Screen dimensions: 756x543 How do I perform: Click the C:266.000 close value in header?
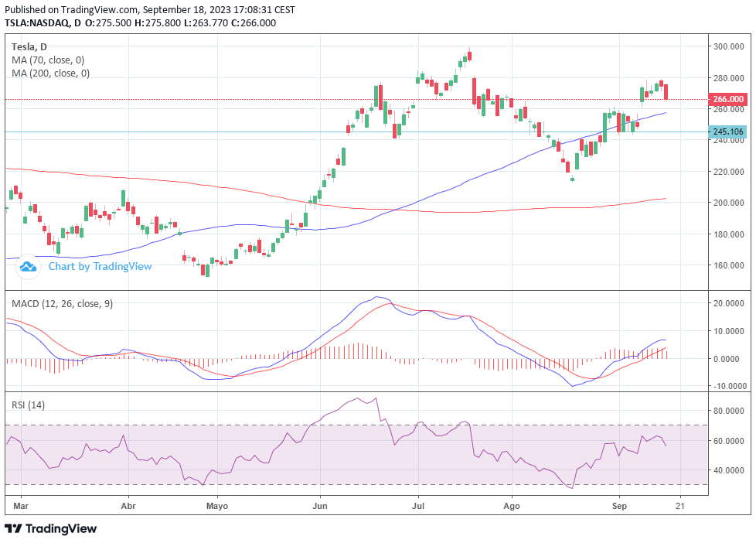click(254, 23)
